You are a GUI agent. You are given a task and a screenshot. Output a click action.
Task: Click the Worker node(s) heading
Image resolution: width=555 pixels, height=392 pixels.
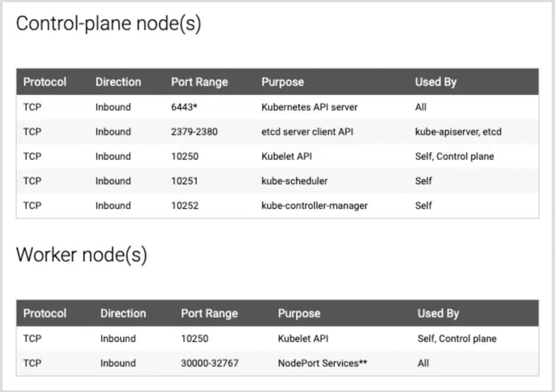point(81,255)
